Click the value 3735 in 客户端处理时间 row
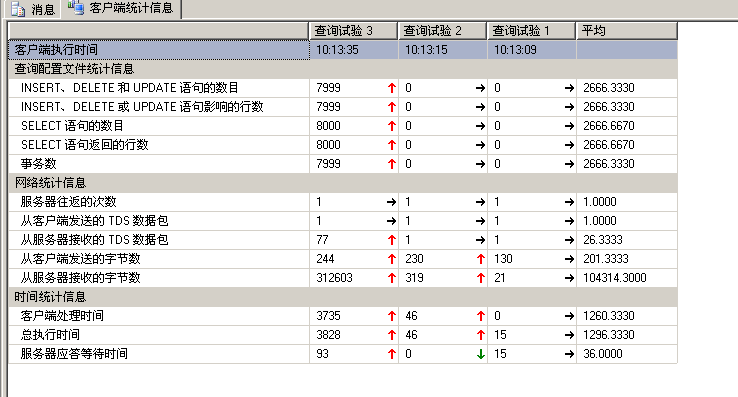 coord(328,316)
